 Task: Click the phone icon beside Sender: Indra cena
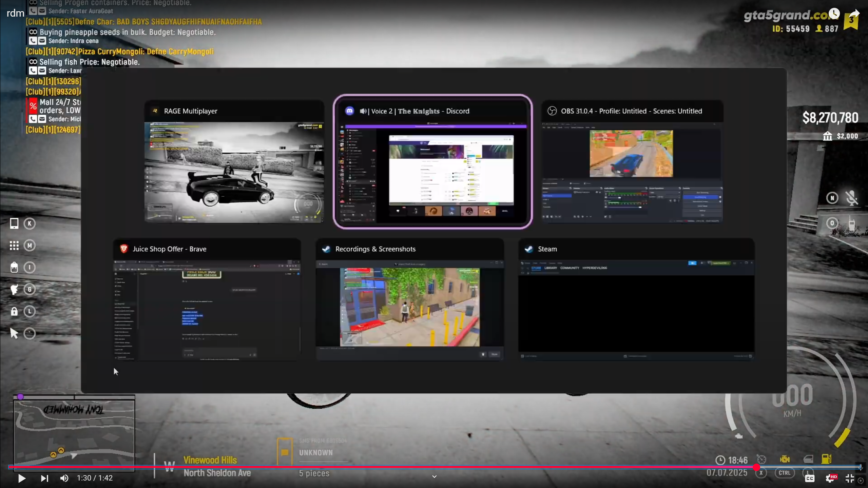pos(33,41)
